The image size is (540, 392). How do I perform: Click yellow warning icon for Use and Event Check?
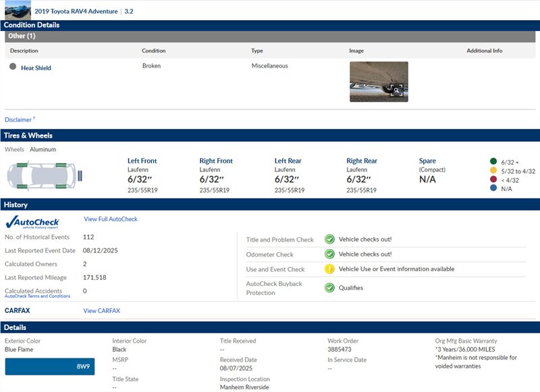(329, 269)
